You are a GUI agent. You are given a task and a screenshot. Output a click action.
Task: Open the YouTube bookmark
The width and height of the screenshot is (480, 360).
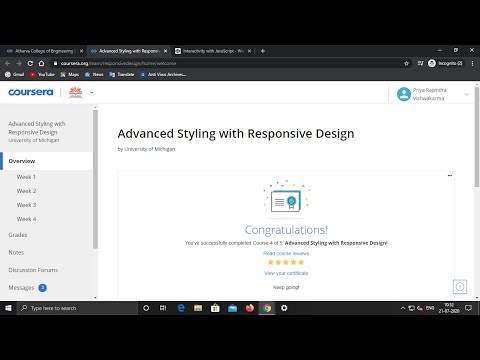point(42,75)
